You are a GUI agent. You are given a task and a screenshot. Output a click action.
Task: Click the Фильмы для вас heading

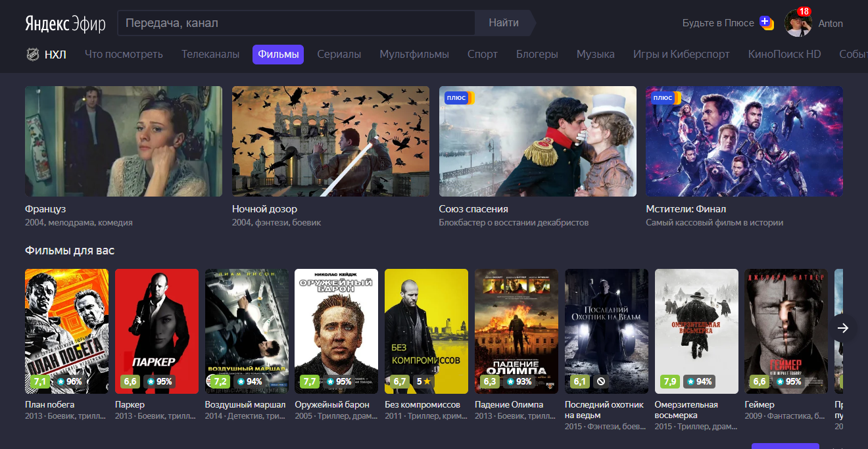[70, 250]
